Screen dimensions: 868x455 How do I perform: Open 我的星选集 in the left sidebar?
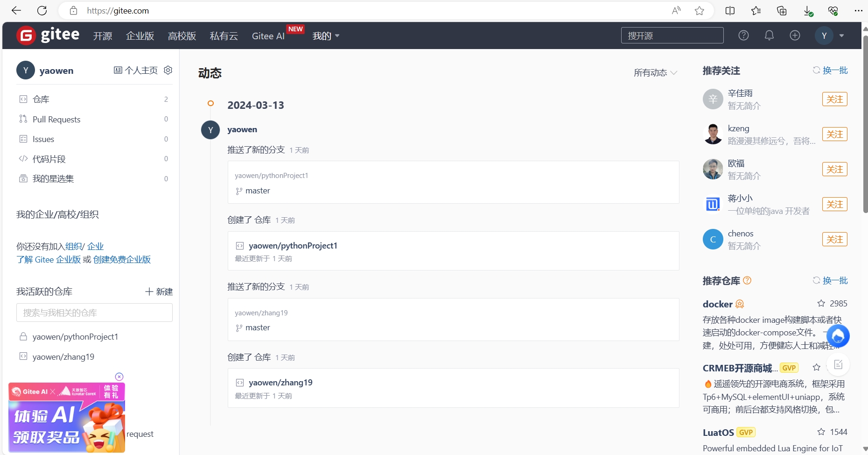tap(94, 178)
